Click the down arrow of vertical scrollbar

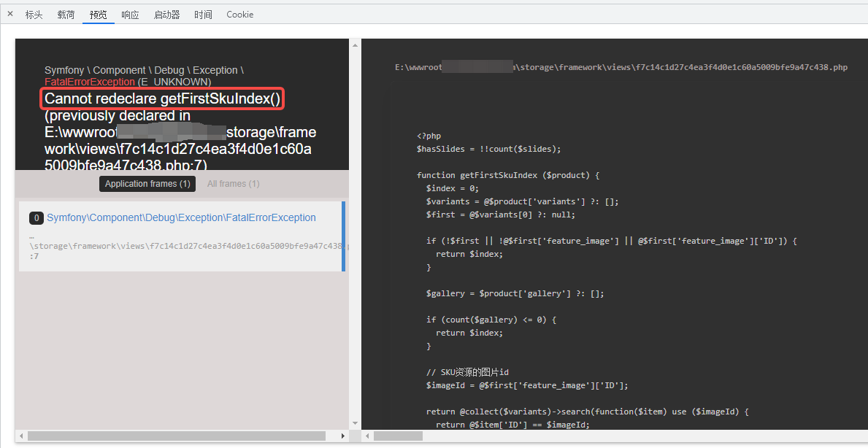pos(355,424)
